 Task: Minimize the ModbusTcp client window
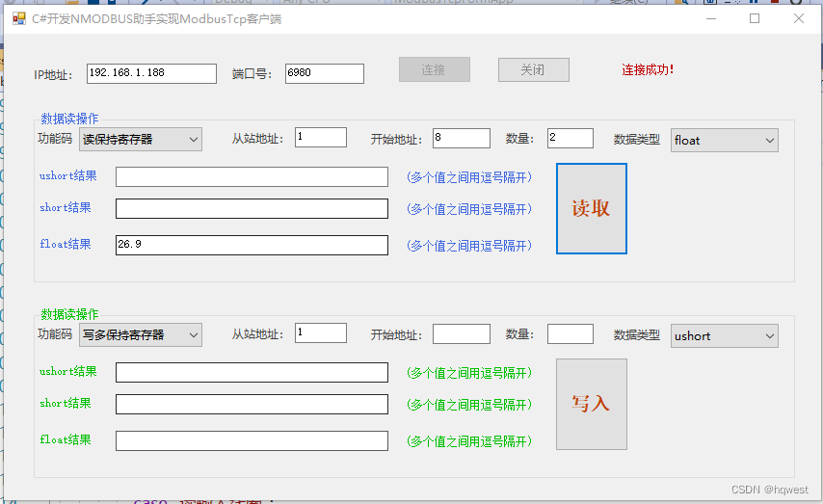point(711,19)
